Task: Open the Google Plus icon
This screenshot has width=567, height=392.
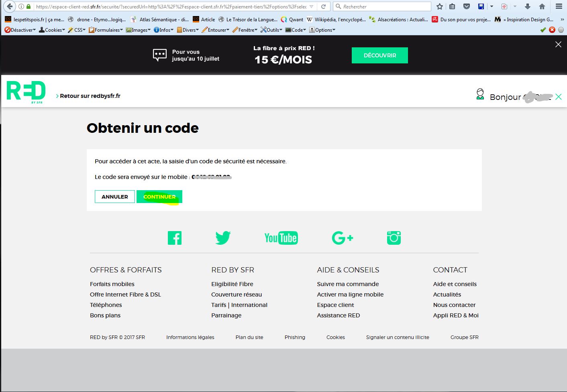Action: tap(342, 238)
